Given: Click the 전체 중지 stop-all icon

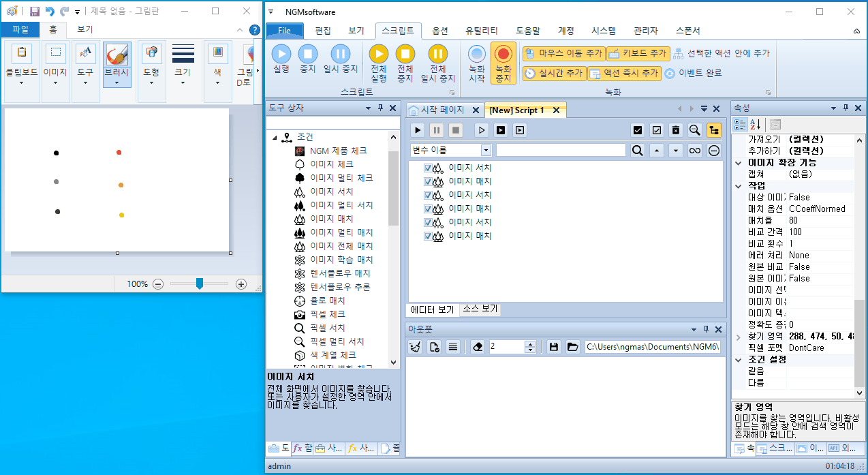Looking at the screenshot, I should click(405, 54).
